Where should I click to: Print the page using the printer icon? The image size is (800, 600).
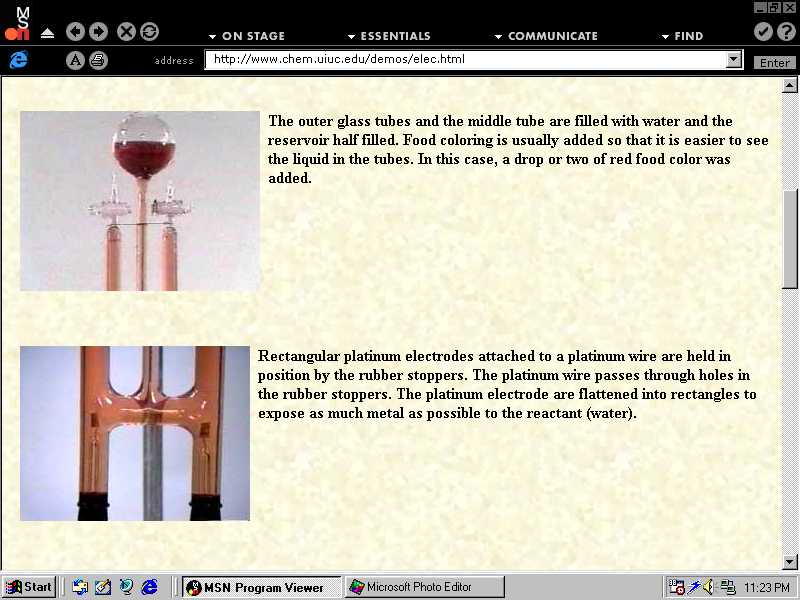tap(97, 60)
